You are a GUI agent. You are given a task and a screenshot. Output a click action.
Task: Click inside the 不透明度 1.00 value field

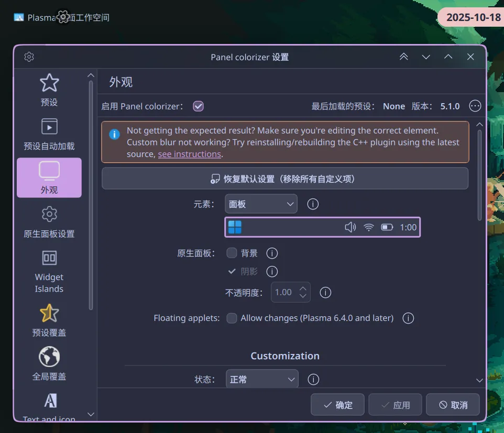point(284,292)
